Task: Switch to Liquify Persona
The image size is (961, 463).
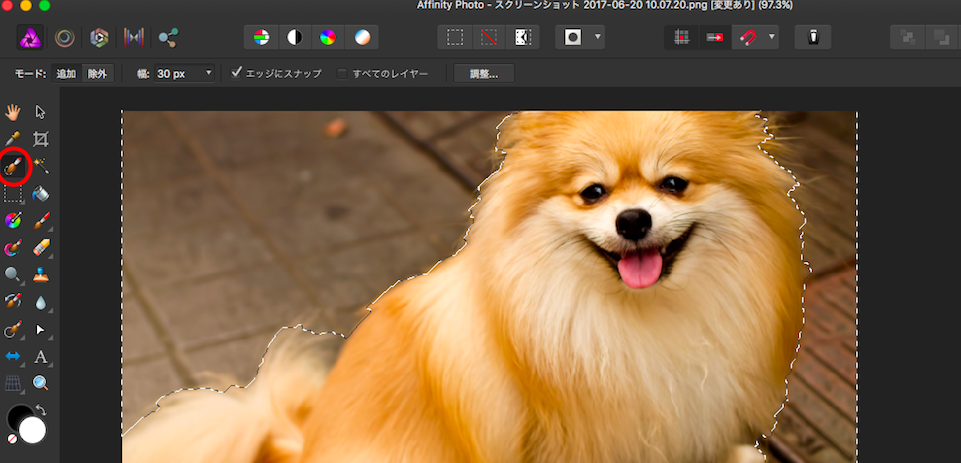Action: pos(63,38)
